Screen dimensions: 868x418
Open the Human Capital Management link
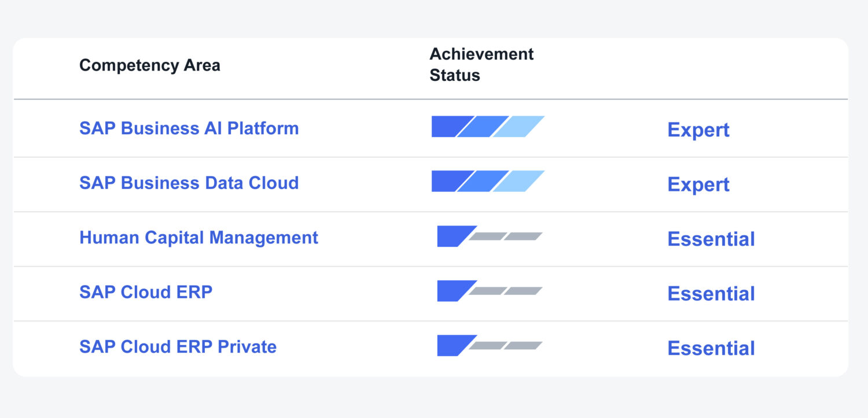[198, 237]
